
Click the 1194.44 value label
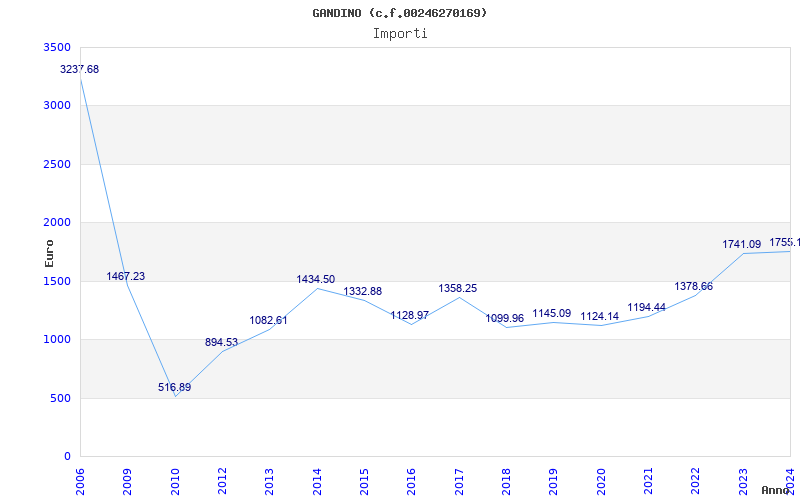coord(646,308)
